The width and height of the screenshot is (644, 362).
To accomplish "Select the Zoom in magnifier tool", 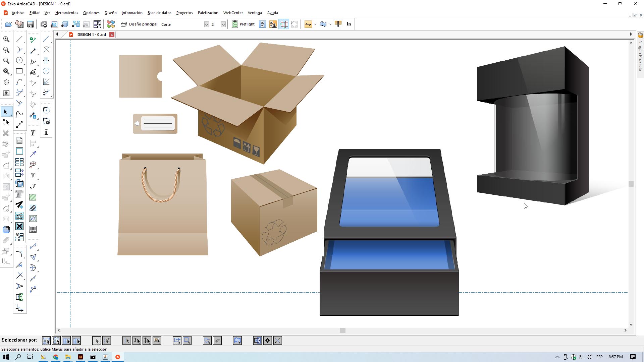I will (6, 39).
